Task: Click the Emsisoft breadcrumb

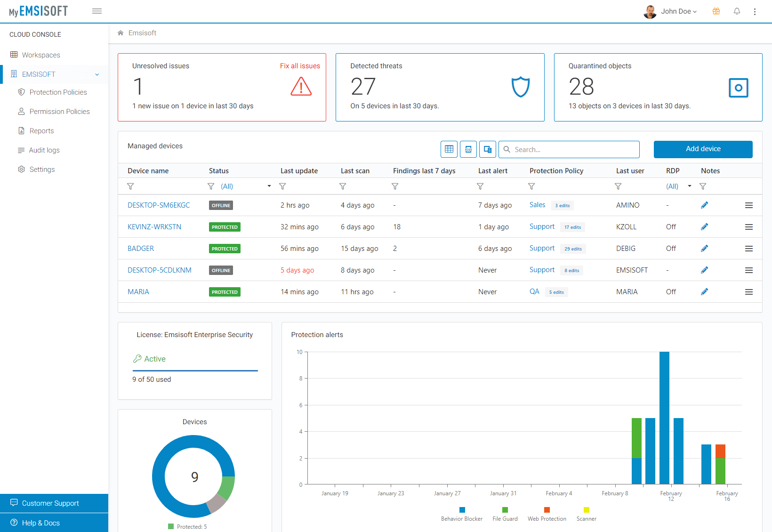Action: click(x=142, y=33)
